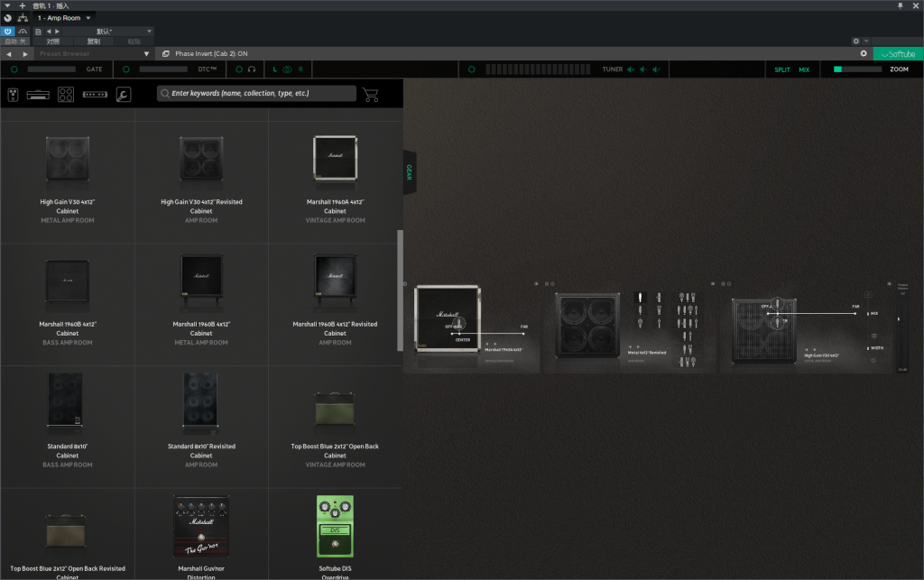This screenshot has width=924, height=580.
Task: Click the tuner mute speaker icon
Action: (631, 69)
